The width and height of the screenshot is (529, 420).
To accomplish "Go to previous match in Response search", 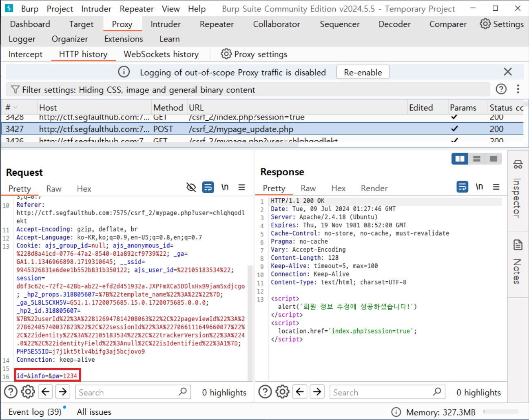I will pyautogui.click(x=300, y=392).
